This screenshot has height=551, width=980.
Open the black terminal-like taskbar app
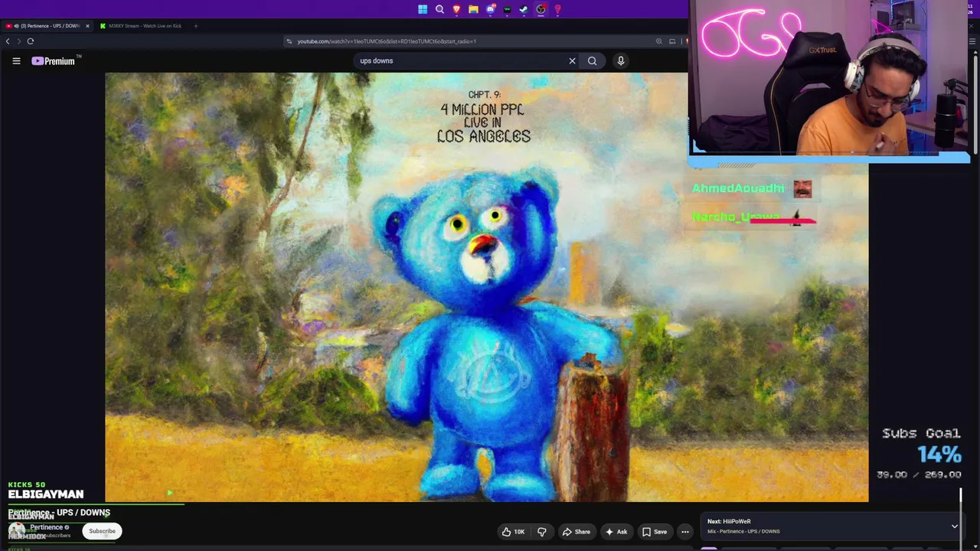[x=507, y=9]
